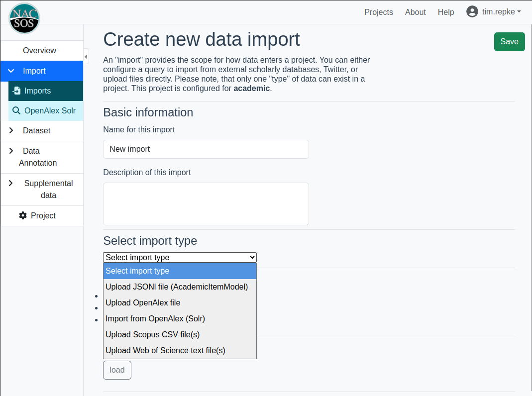This screenshot has height=396, width=532.
Task: Choose Upload Web of Science text file(s)
Action: [165, 350]
